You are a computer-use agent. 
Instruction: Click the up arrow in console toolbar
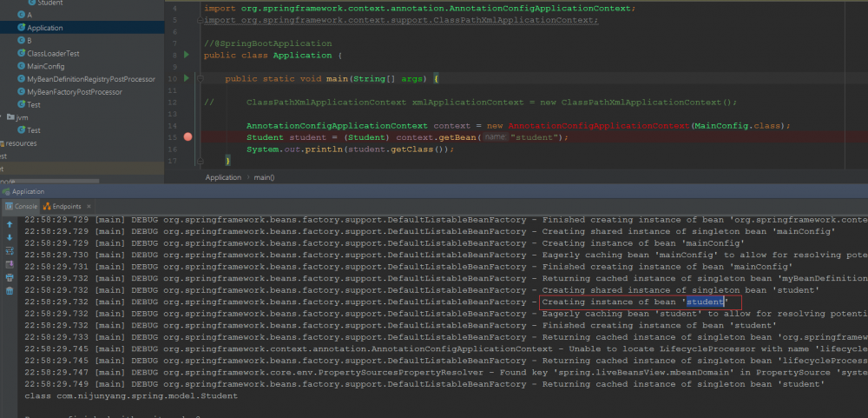point(10,224)
